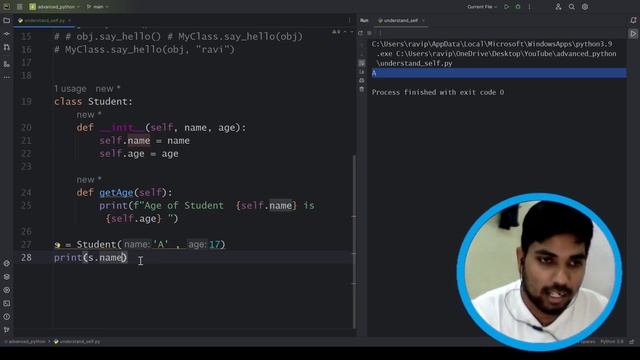Open more run actions menu
The image size is (640, 360).
click(x=529, y=7)
